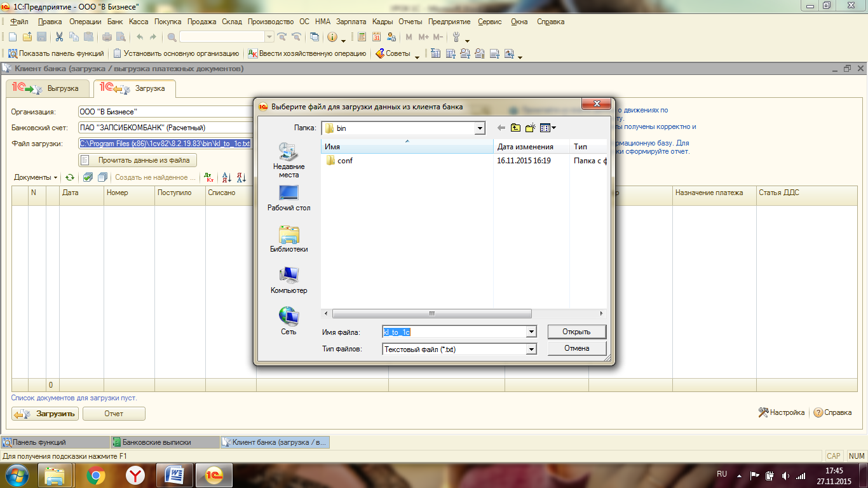Expand the Папка folder combo box
The width and height of the screenshot is (868, 488).
pos(480,128)
